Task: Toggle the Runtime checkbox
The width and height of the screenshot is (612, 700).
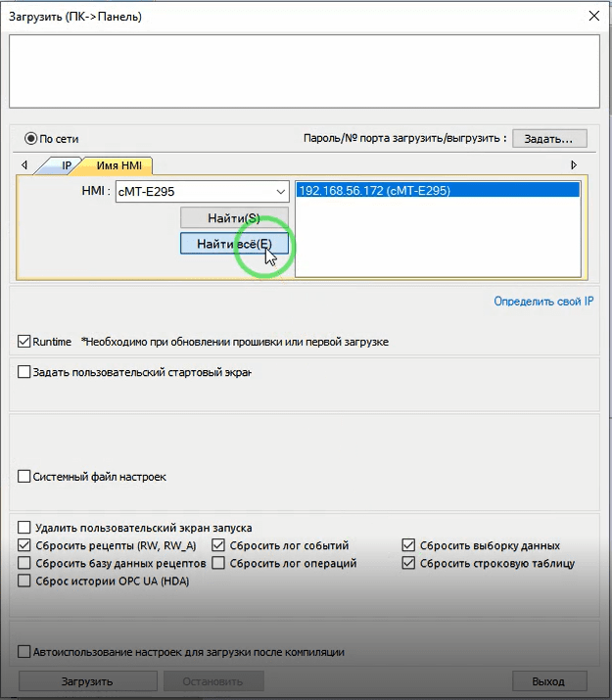Action: coord(24,342)
